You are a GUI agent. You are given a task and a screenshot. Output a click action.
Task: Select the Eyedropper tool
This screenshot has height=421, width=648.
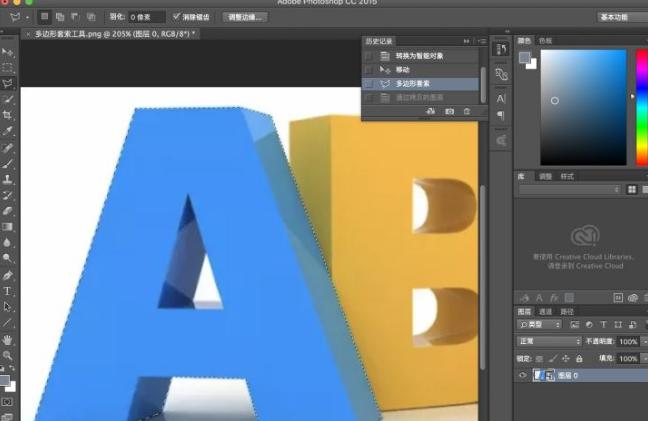[x=7, y=131]
